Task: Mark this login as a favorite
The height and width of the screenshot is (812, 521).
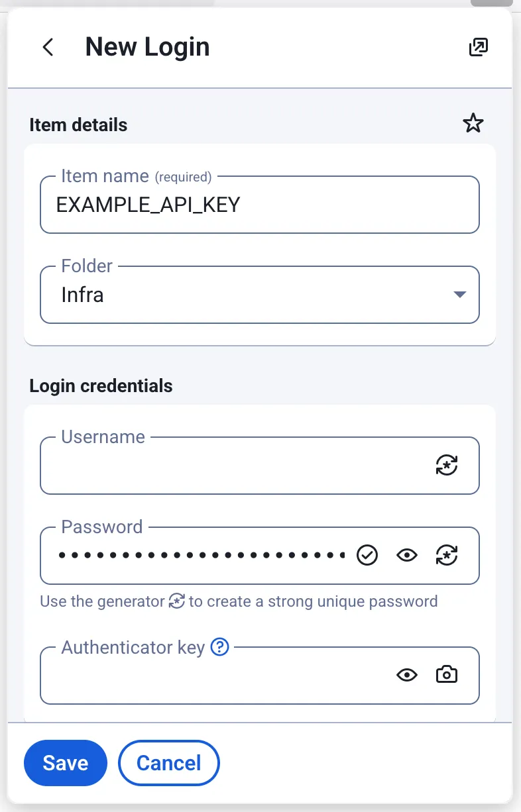Action: pos(473,123)
